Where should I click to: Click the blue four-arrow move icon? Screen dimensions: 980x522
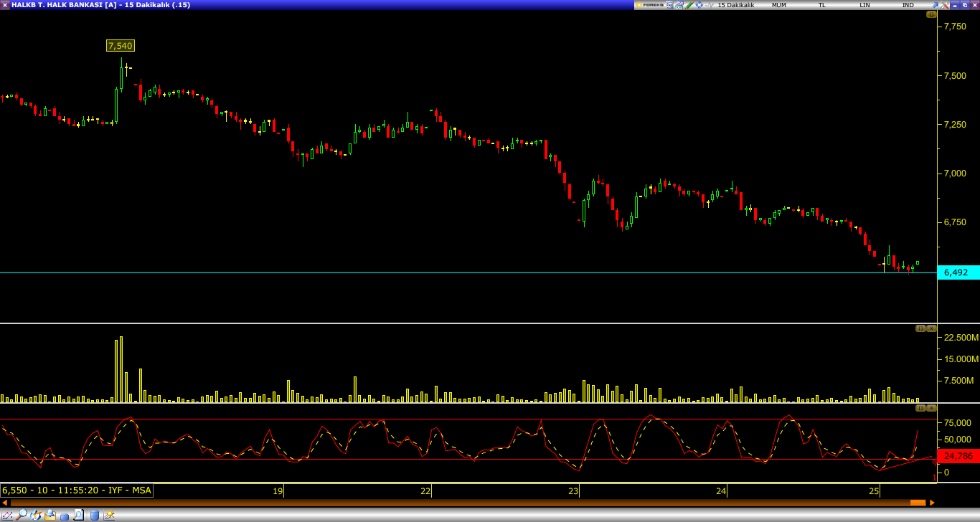tap(699, 5)
